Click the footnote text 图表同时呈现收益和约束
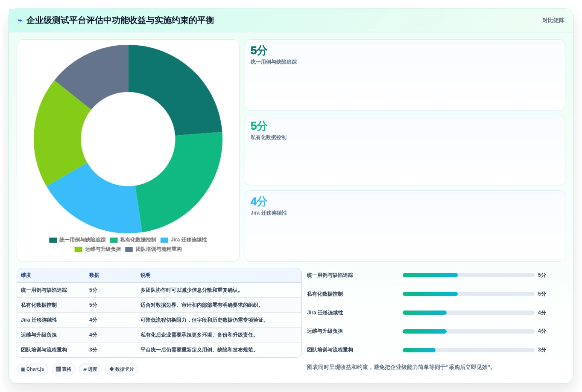The image size is (582, 392). pyautogui.click(x=401, y=367)
